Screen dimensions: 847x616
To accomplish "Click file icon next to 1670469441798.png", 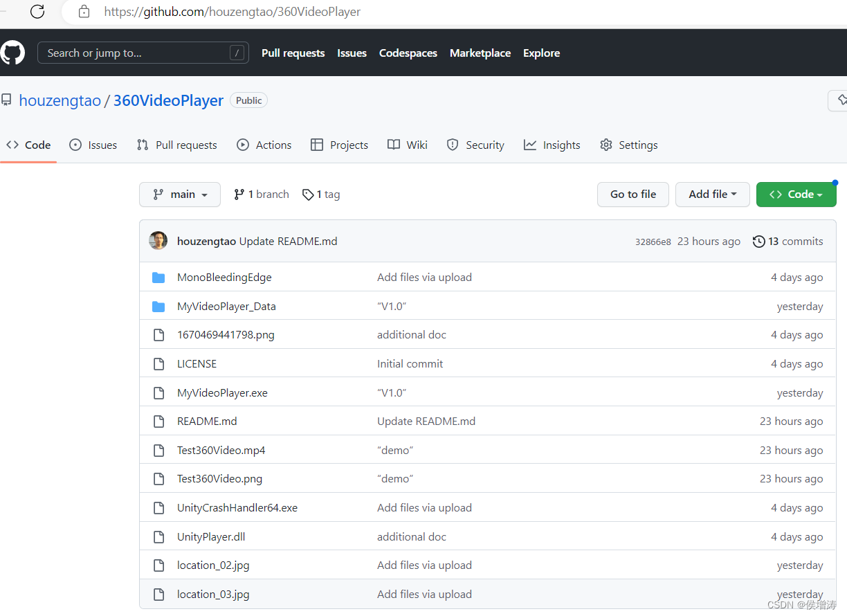I will point(158,335).
